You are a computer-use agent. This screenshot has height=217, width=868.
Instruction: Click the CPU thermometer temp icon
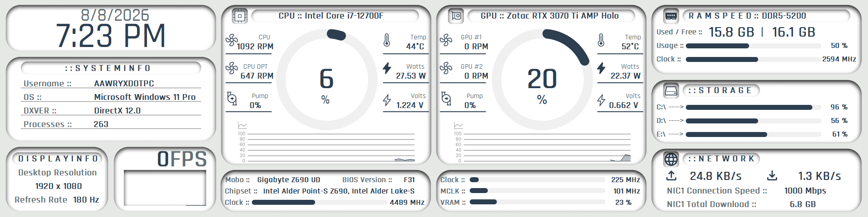[387, 40]
